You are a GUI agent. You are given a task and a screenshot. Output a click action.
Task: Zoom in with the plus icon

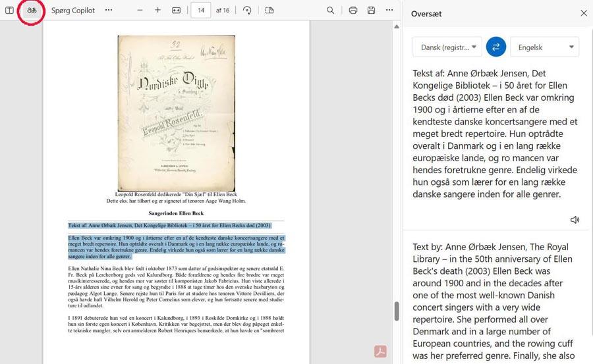point(157,11)
